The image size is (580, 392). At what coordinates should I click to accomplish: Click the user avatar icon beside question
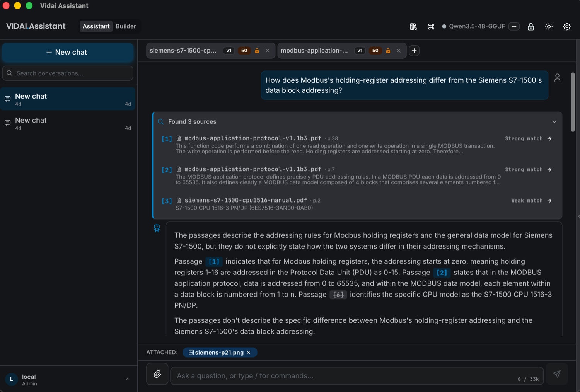point(557,78)
